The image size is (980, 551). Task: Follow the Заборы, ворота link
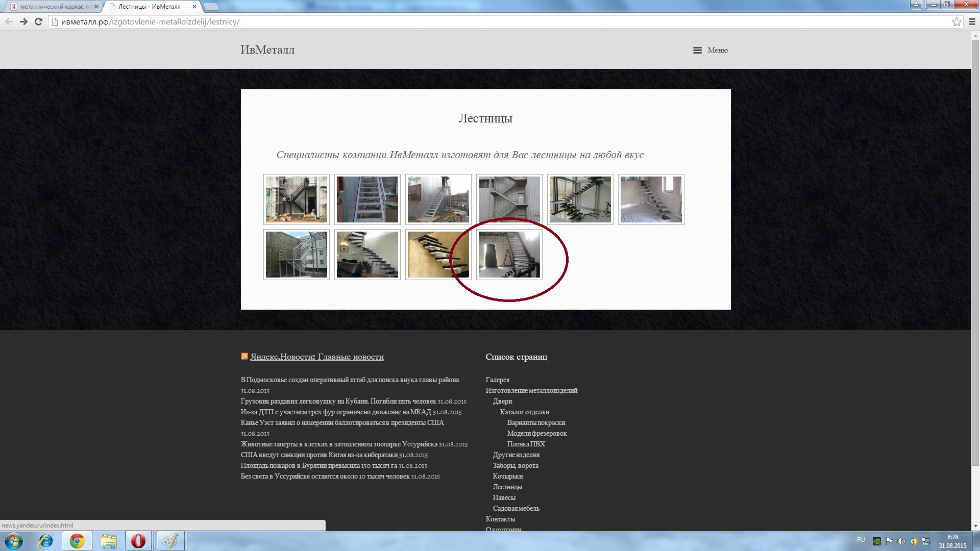(516, 465)
